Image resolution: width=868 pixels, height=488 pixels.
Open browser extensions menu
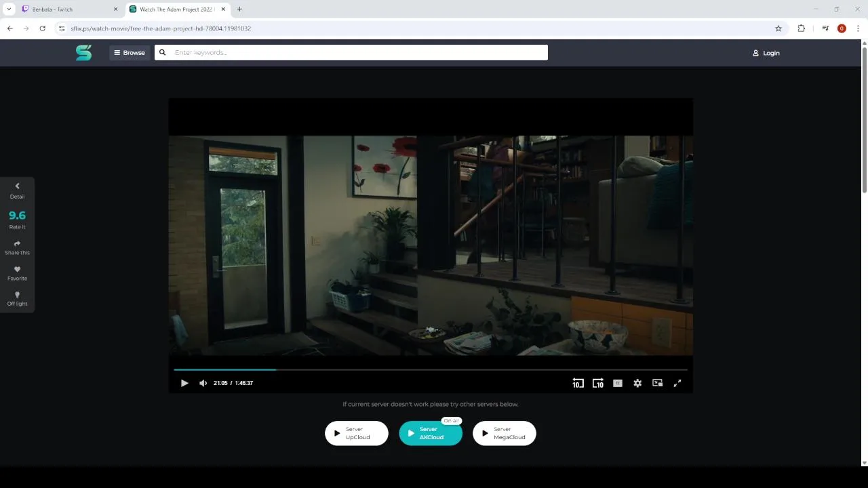[802, 28]
